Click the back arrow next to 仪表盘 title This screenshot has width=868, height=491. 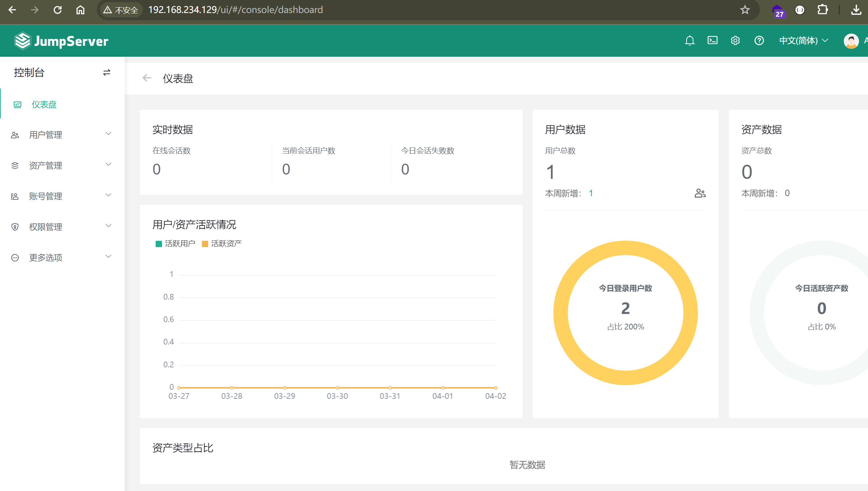147,78
